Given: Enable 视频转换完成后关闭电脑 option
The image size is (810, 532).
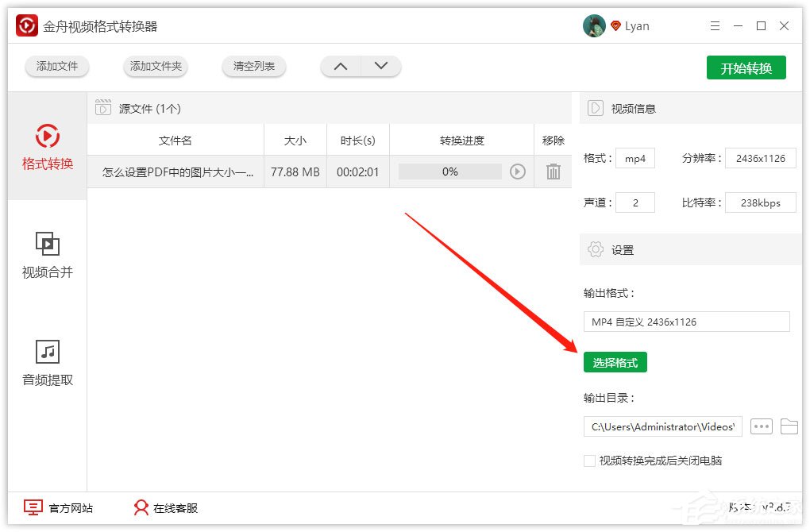Looking at the screenshot, I should pos(589,461).
